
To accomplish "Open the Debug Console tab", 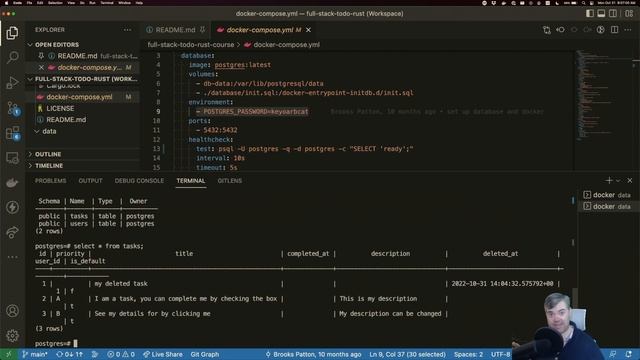I will tap(139, 180).
